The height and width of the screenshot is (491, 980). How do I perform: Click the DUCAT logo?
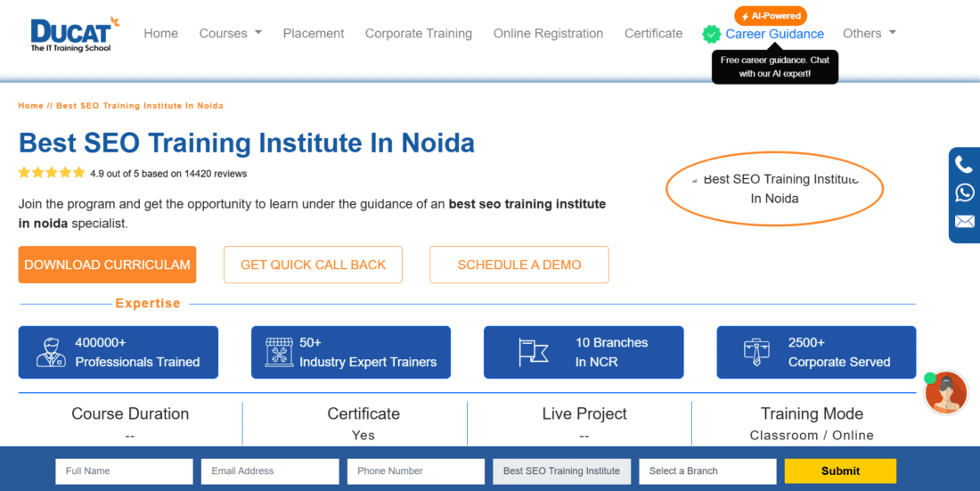(75, 35)
